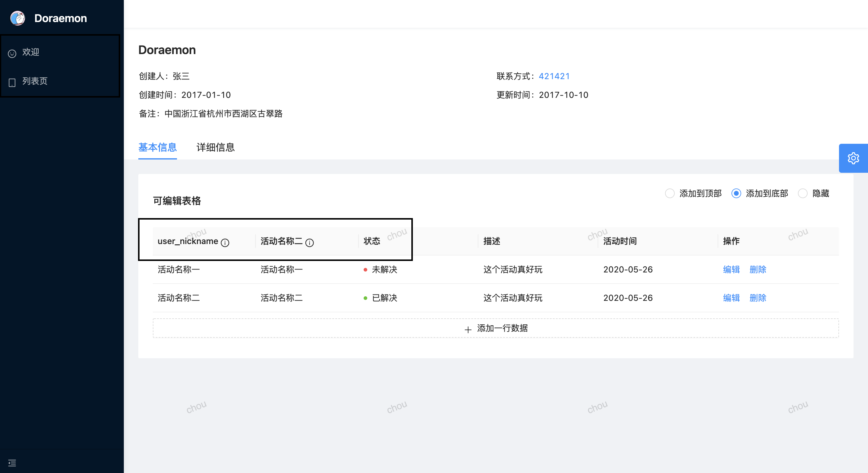Click info icon next to user_nickname header

click(225, 243)
